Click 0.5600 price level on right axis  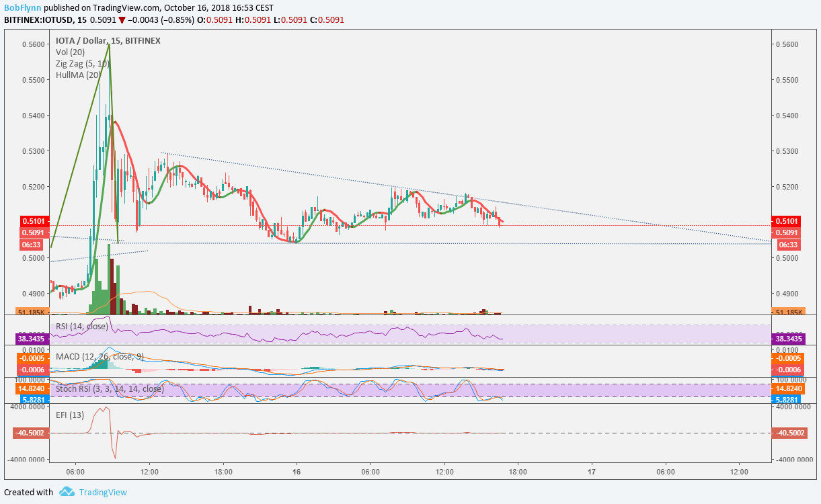[x=786, y=44]
